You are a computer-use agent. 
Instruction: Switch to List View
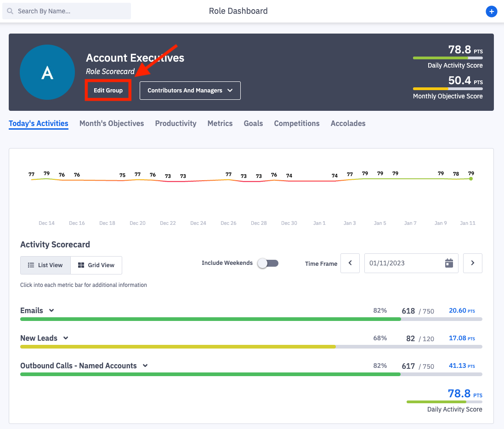coord(45,265)
